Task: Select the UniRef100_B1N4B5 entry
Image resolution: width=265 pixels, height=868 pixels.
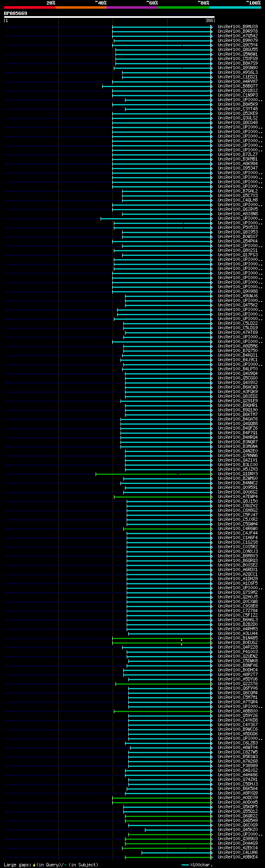Action: [x=238, y=638]
